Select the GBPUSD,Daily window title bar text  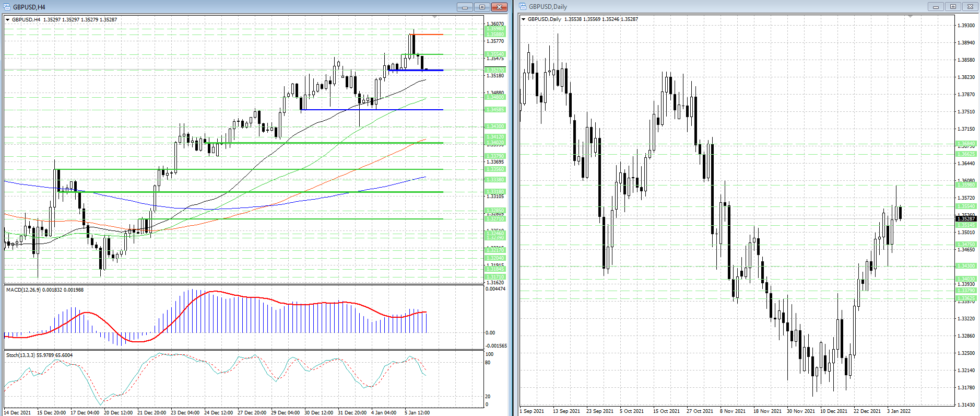point(548,7)
